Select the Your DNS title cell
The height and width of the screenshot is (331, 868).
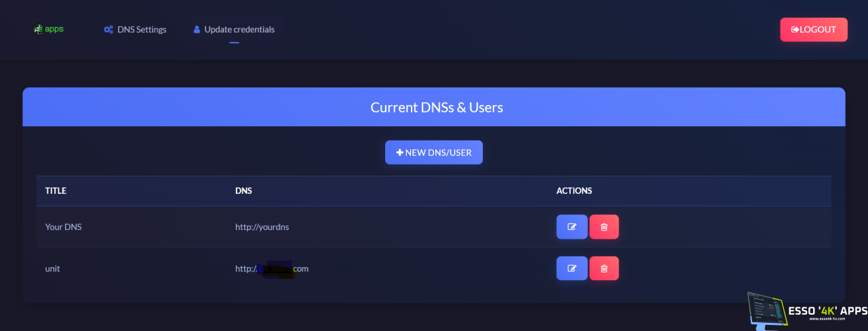coord(63,227)
